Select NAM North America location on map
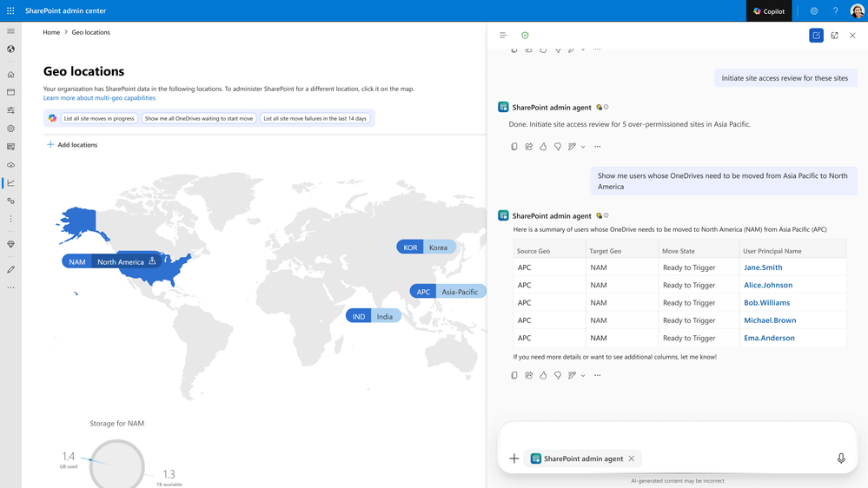The width and height of the screenshot is (868, 488). click(112, 261)
